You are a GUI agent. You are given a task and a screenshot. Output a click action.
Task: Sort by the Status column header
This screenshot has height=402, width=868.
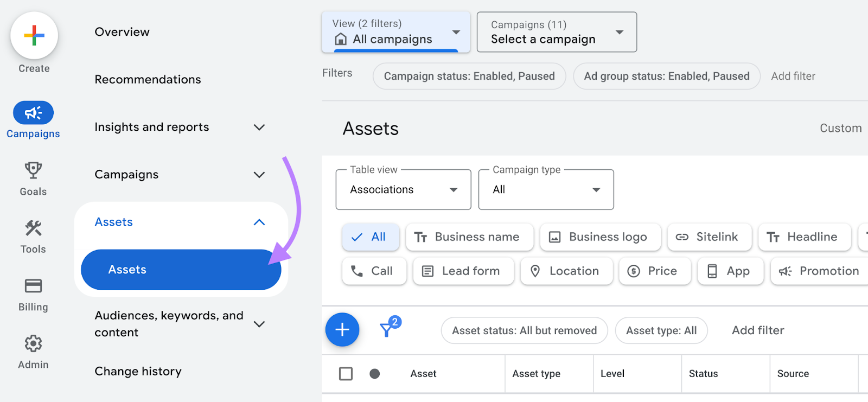[703, 374]
